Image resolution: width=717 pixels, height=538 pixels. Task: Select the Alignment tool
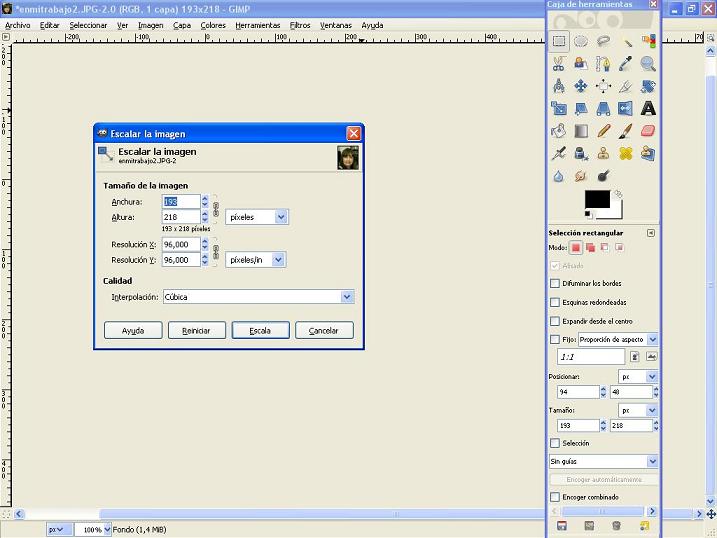603,86
